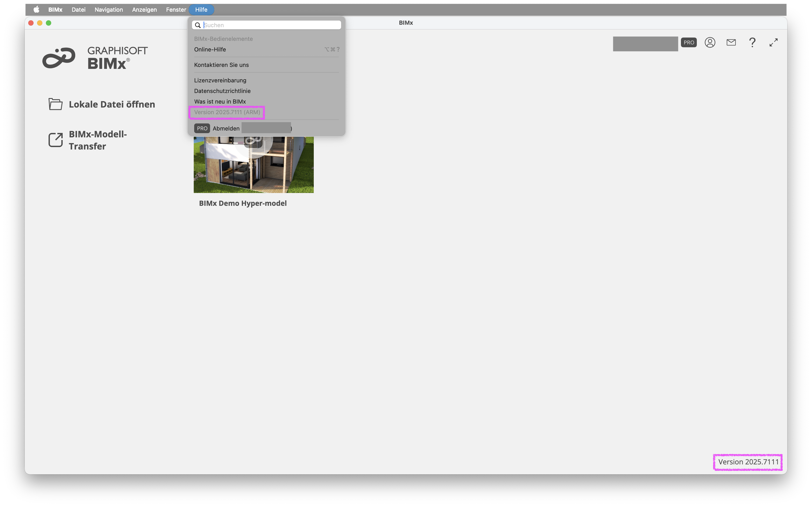Open the Fenster menu

click(176, 9)
